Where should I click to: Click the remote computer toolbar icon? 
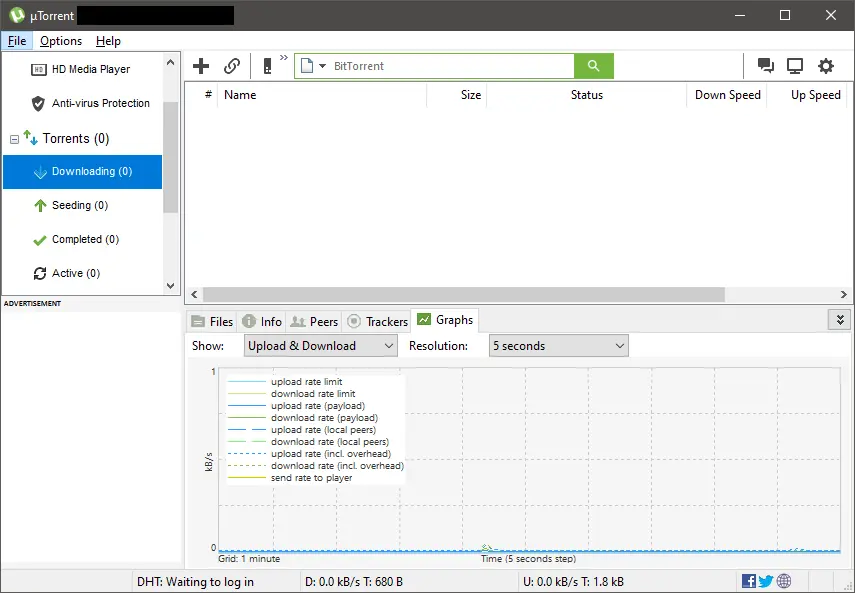coord(794,65)
